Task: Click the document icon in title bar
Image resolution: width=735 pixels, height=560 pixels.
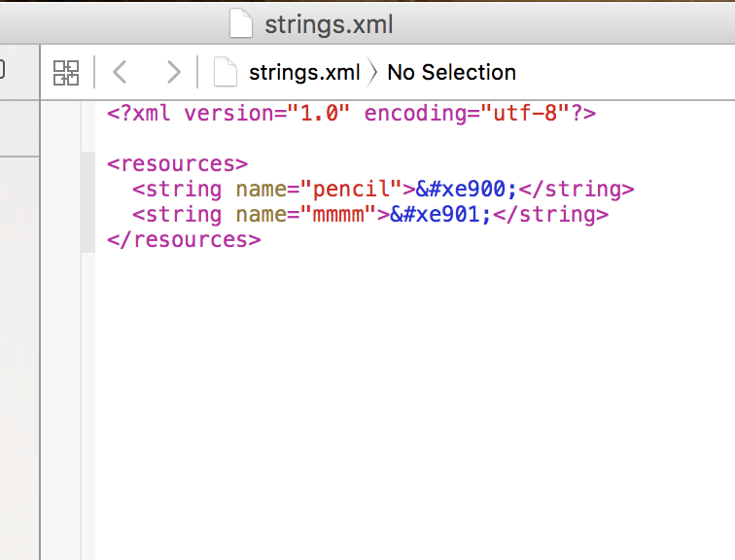Action: (x=241, y=23)
